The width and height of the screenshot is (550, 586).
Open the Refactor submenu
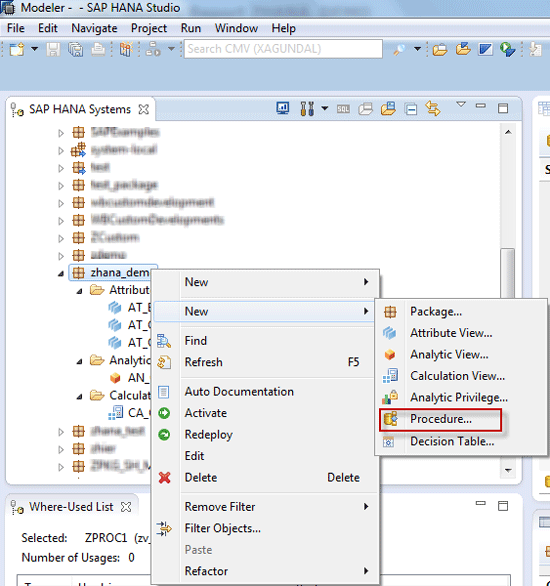click(x=265, y=571)
